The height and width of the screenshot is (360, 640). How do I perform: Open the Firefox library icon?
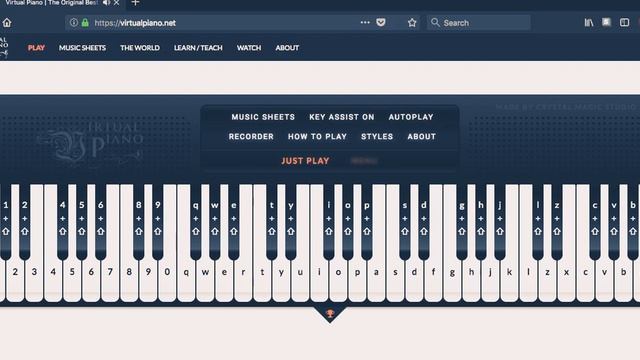coord(589,23)
